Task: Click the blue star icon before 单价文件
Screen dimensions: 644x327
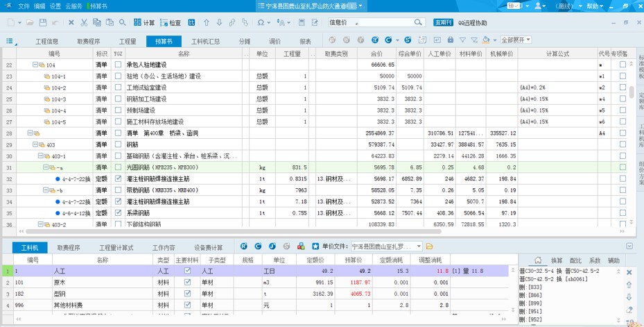Action: [315, 246]
